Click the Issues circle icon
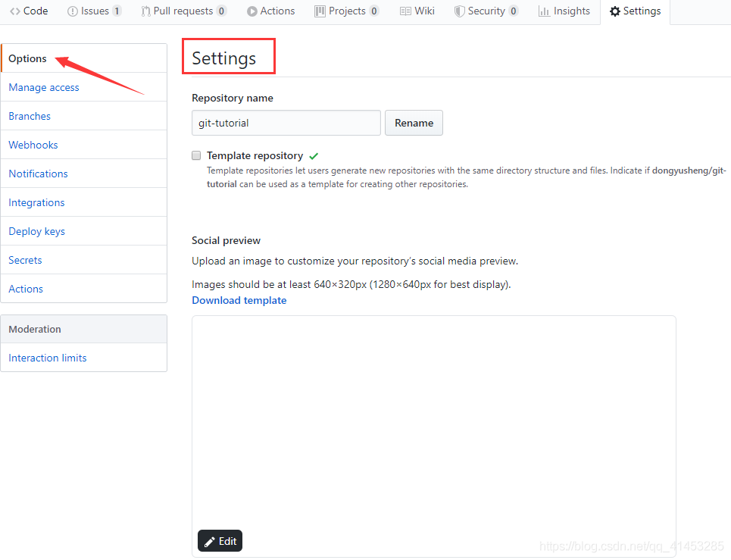The image size is (731, 560). click(73, 11)
